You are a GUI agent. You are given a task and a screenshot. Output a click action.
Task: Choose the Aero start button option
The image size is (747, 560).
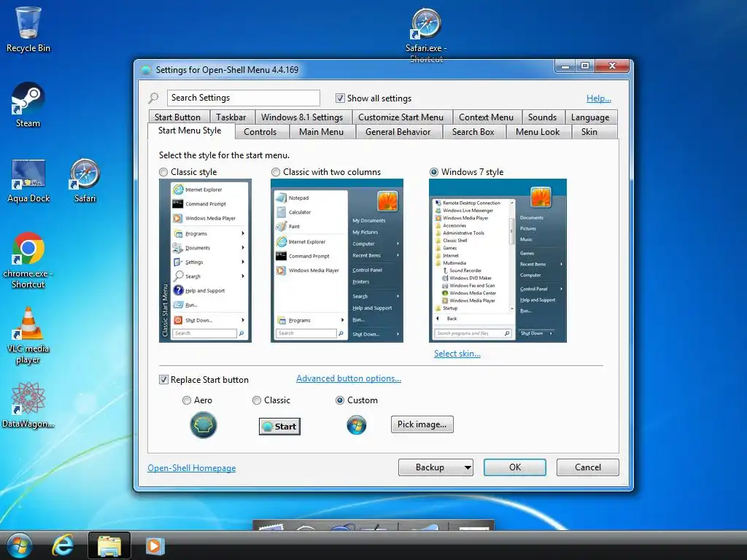coord(187,400)
